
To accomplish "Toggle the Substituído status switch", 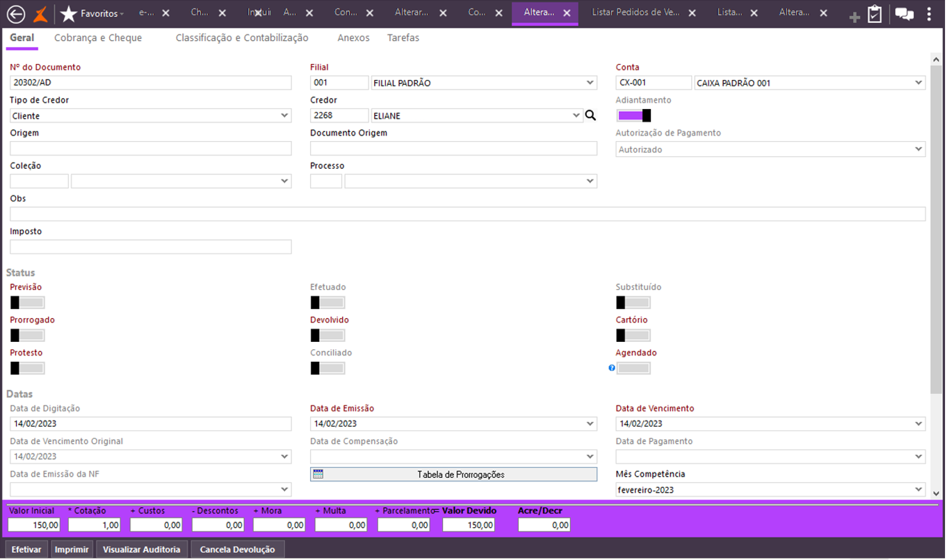I will tap(633, 302).
